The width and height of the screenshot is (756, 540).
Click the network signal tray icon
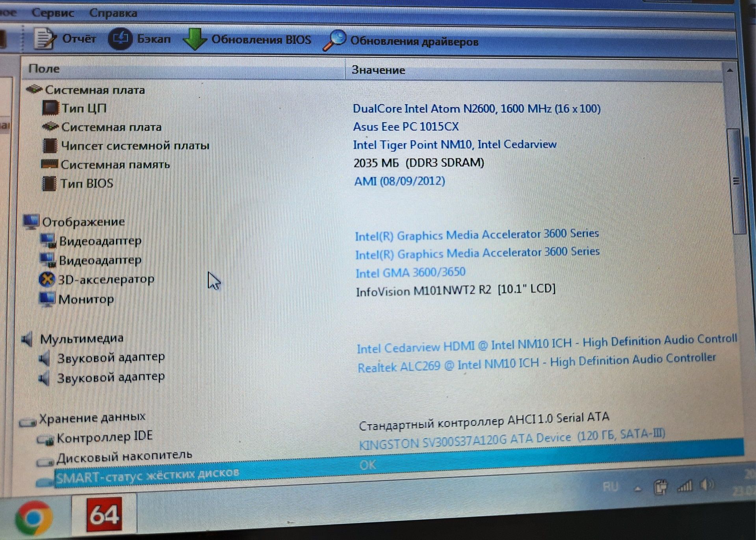pyautogui.click(x=684, y=486)
